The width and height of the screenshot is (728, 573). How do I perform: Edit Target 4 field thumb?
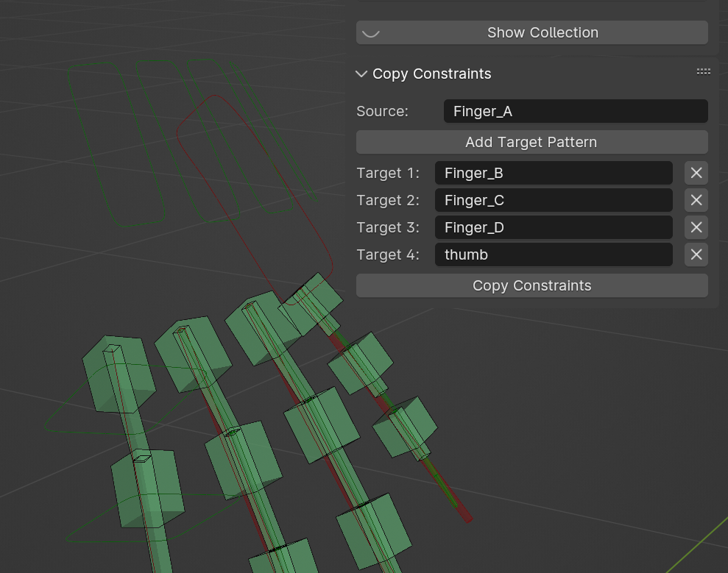554,255
